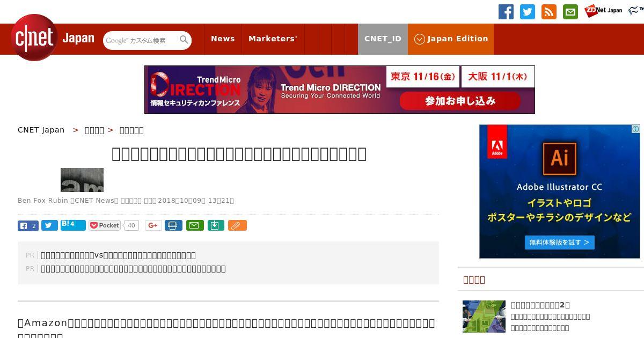
Task: Click the red 参加お申し込み button in banner
Action: [x=460, y=101]
